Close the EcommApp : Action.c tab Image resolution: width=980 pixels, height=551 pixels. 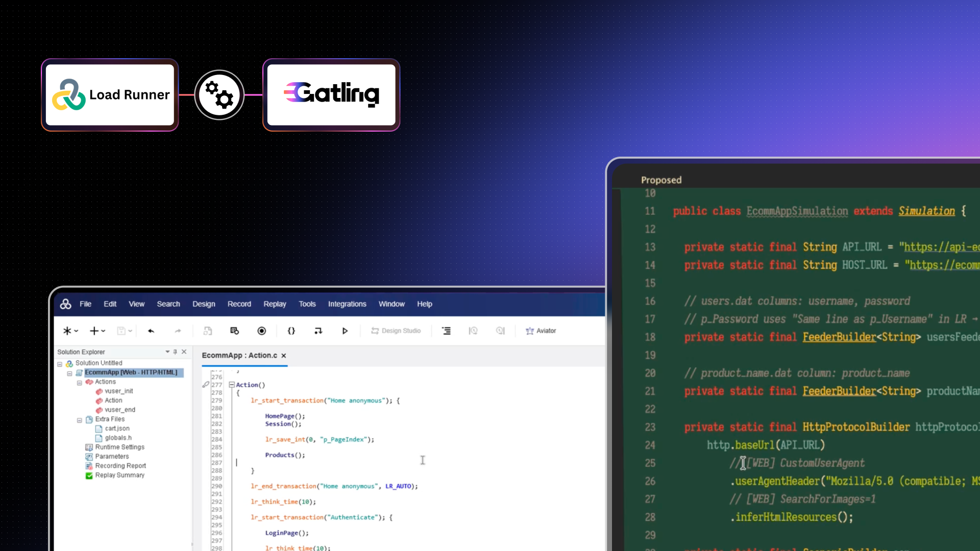[x=284, y=356]
